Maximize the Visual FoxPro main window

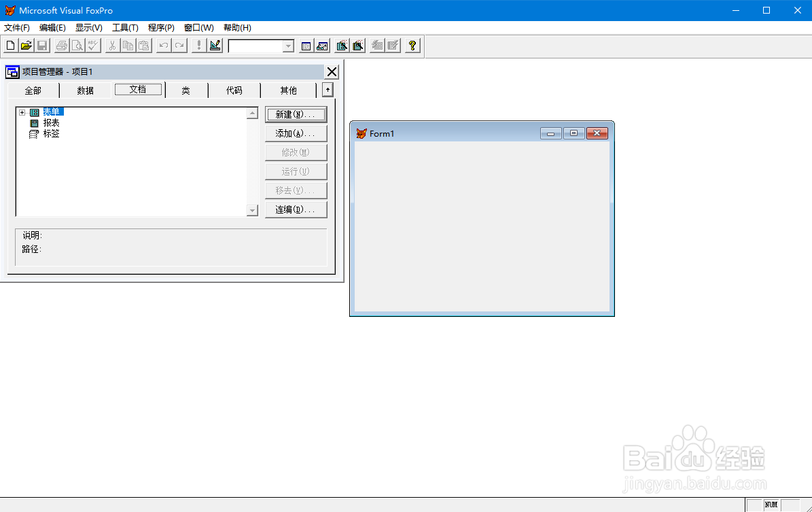(766, 10)
